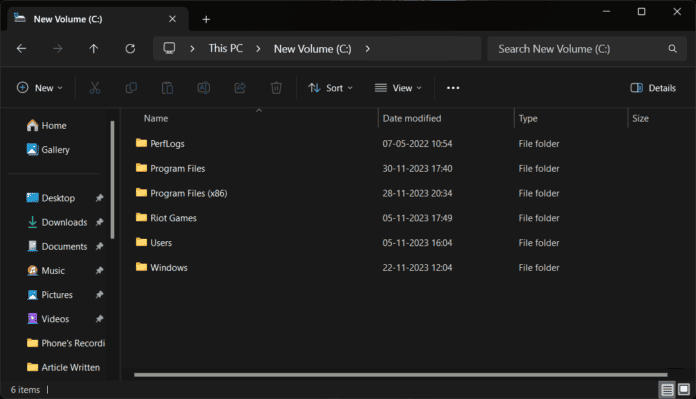Image resolution: width=696 pixels, height=399 pixels.
Task: Select the Program Files folder name
Action: 178,169
